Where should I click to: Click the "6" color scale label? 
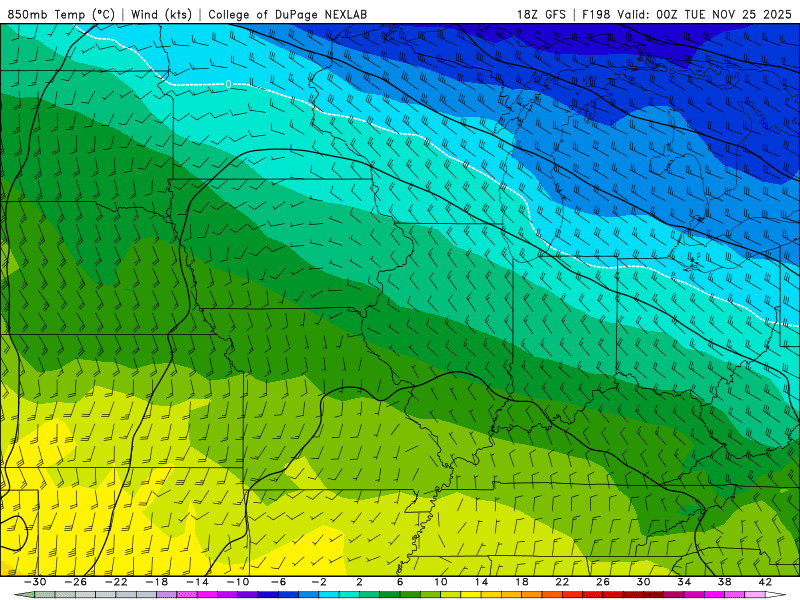coord(400,582)
